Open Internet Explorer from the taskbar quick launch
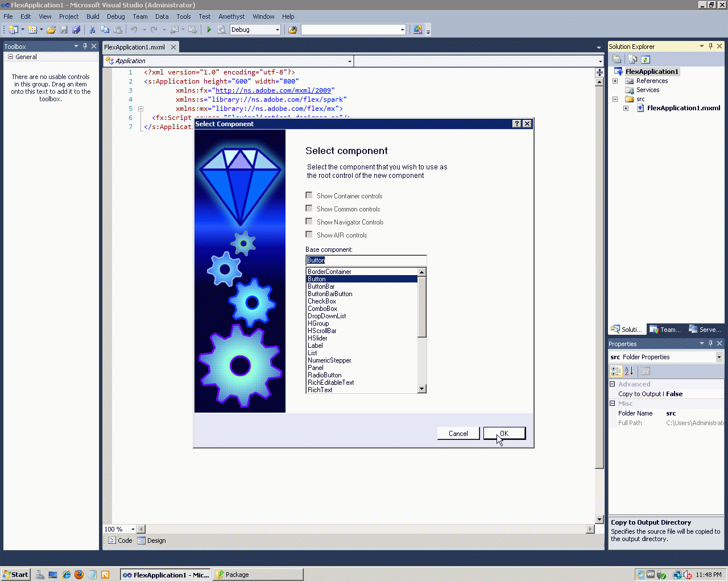 point(67,575)
